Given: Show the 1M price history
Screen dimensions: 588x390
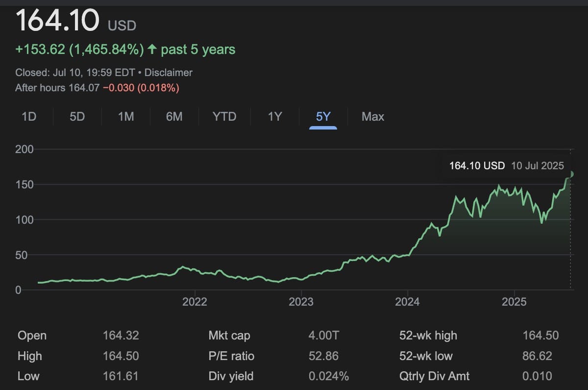Looking at the screenshot, I should pos(126,117).
